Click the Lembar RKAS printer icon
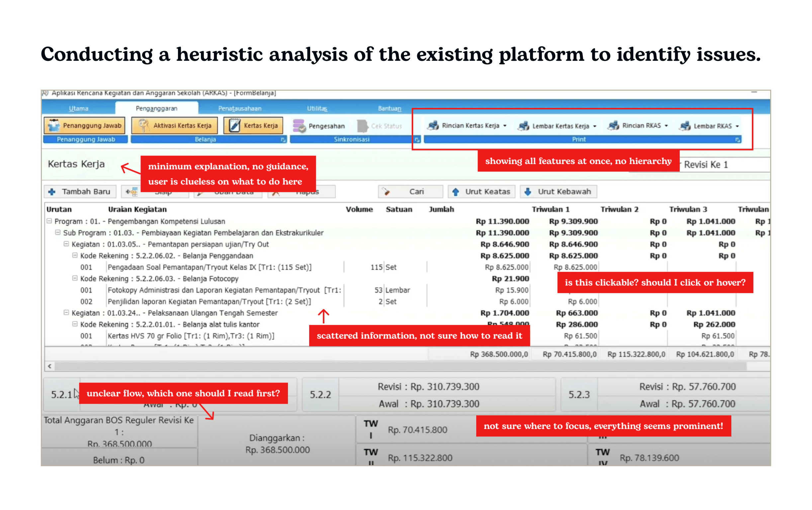The height and width of the screenshot is (510, 812). tap(684, 126)
